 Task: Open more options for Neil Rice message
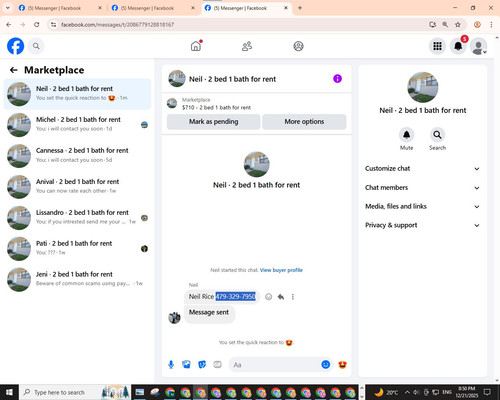click(x=293, y=297)
